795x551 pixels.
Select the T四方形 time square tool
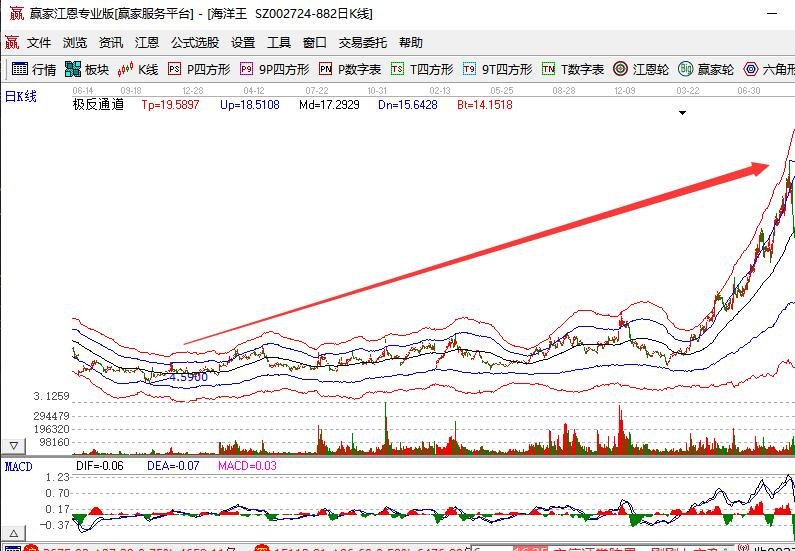click(x=422, y=69)
